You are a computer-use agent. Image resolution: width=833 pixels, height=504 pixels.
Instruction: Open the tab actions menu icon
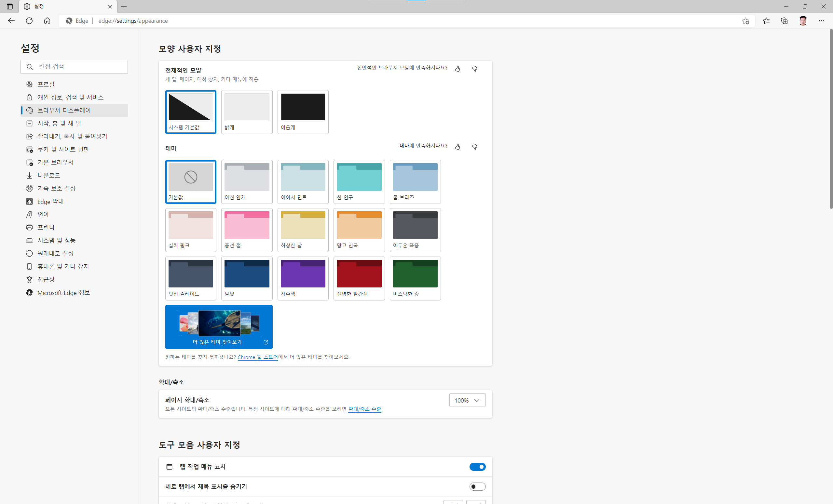[x=10, y=7]
